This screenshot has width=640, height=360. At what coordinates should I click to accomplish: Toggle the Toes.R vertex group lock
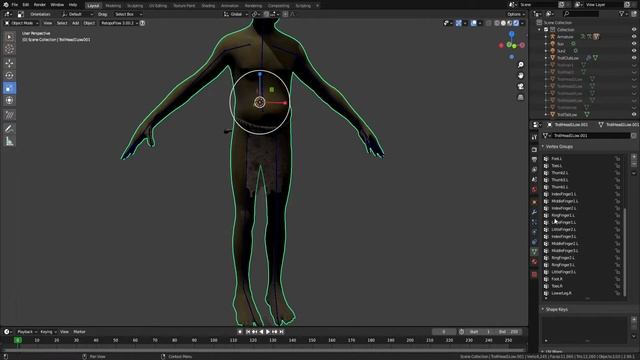tap(618, 286)
